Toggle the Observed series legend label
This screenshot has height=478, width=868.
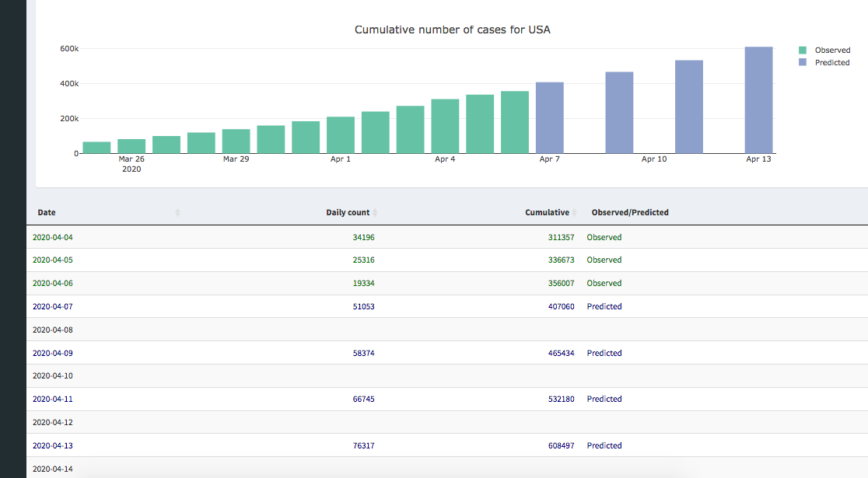pyautogui.click(x=832, y=51)
